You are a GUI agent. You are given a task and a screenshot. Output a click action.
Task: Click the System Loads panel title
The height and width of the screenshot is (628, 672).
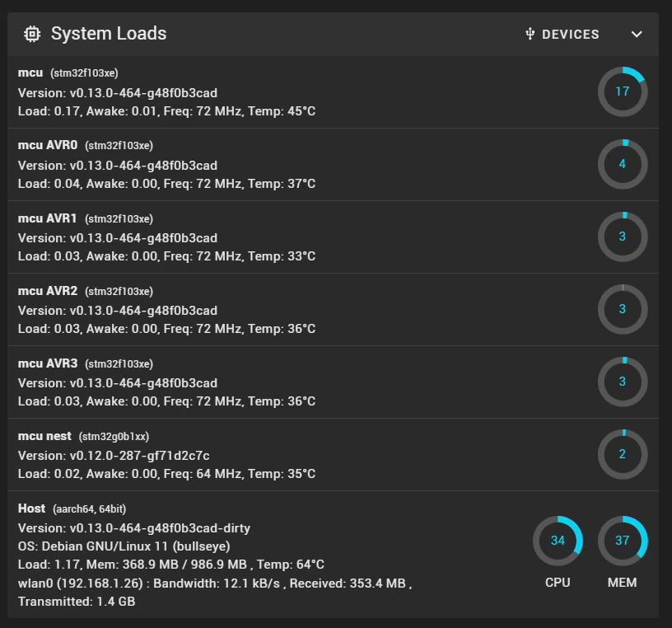(109, 34)
